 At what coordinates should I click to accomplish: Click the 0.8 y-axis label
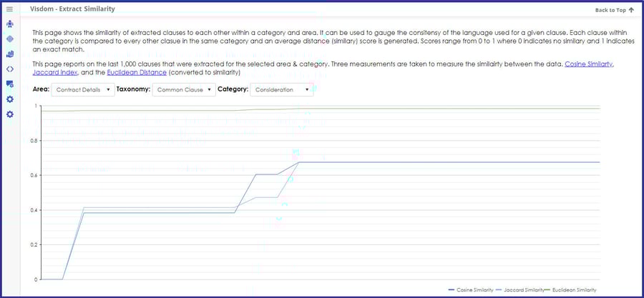point(34,141)
